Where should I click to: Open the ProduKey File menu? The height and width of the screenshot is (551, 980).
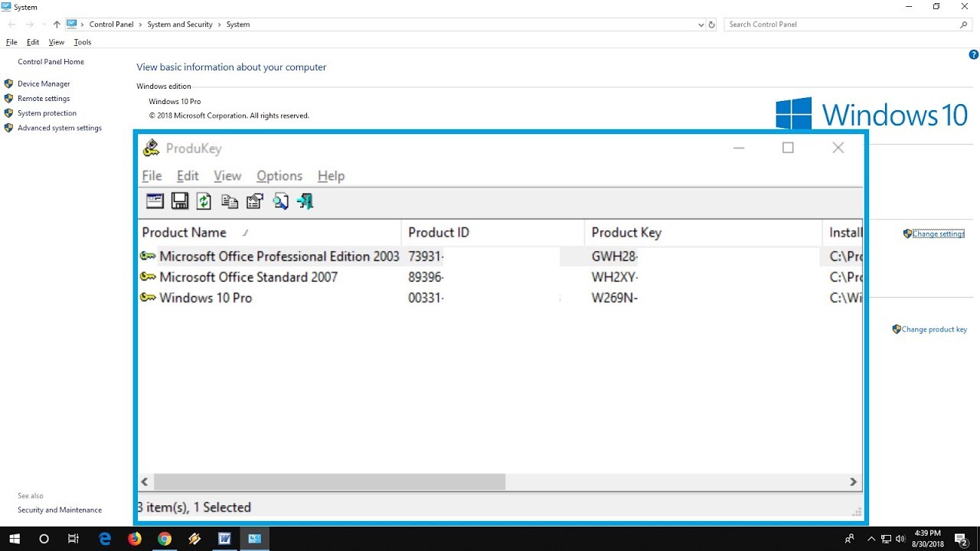click(152, 176)
